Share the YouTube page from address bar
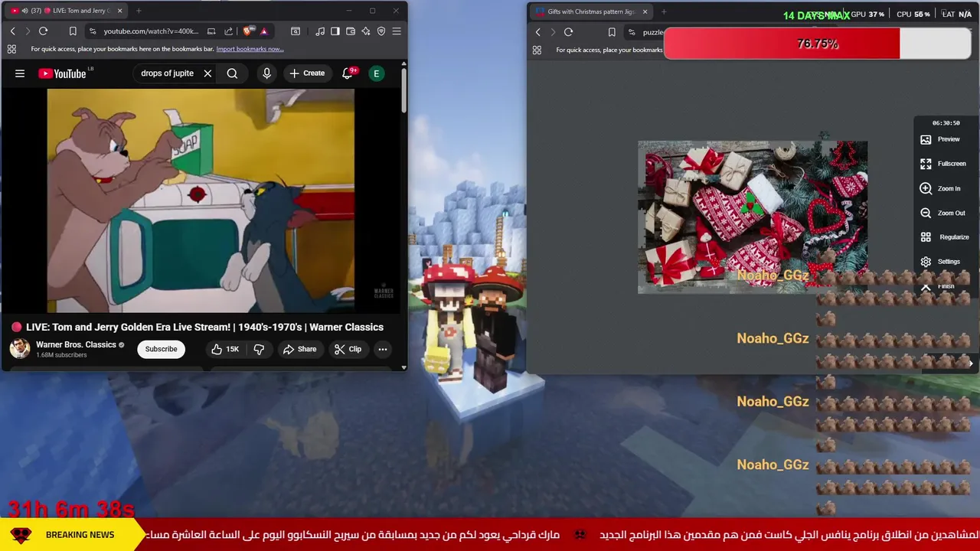Image resolution: width=980 pixels, height=551 pixels. tap(228, 31)
